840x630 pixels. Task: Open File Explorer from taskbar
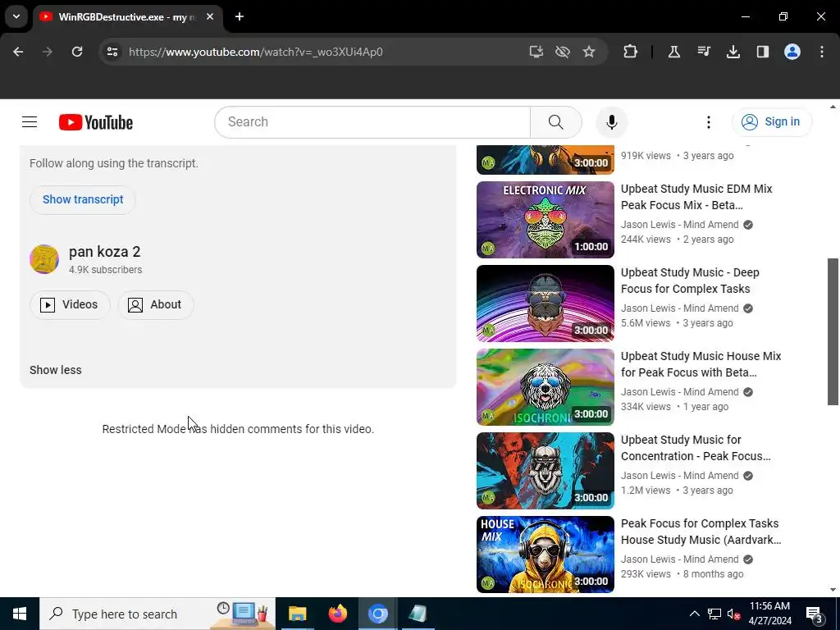click(297, 614)
